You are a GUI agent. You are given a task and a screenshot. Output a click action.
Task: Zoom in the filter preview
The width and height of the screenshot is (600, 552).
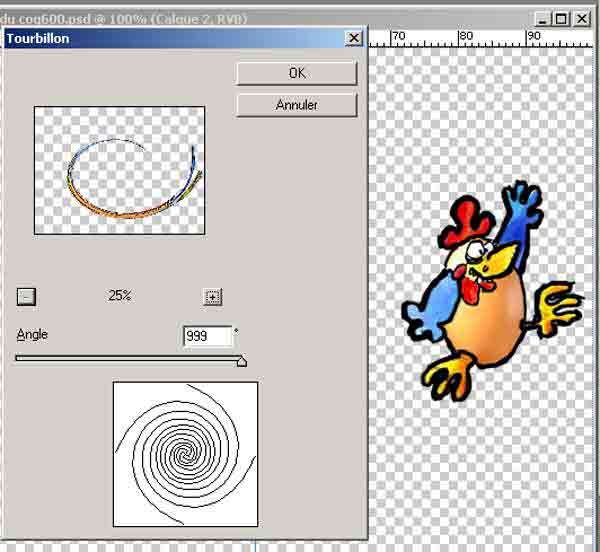click(x=212, y=296)
